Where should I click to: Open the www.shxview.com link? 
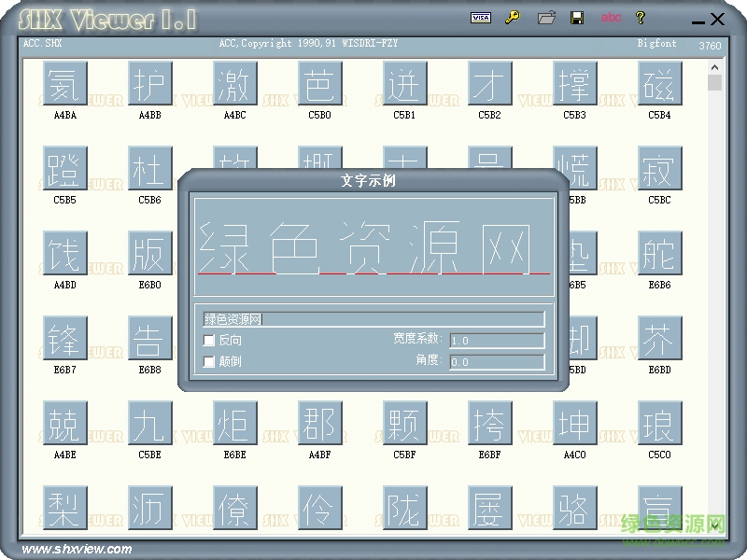coord(77,549)
